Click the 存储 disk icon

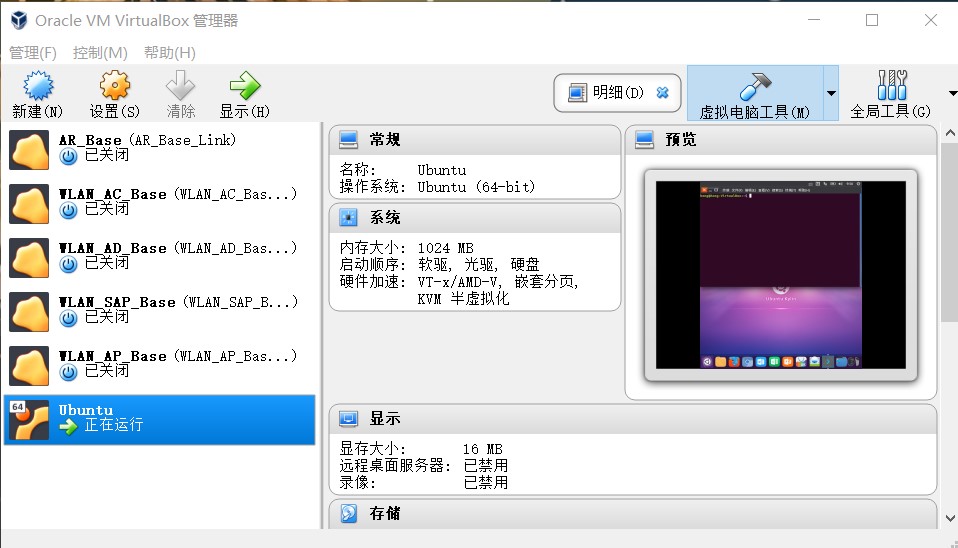click(348, 513)
